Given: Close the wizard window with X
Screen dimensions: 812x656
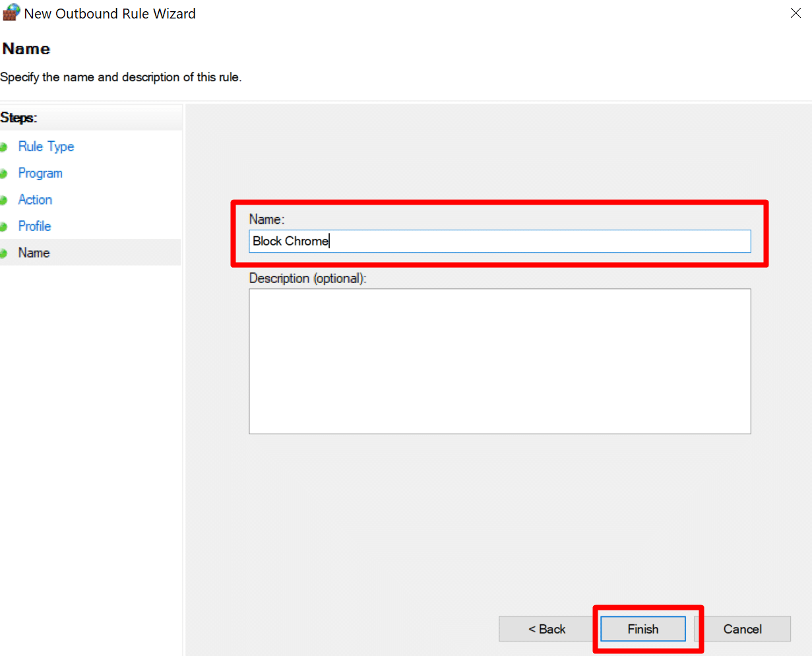Looking at the screenshot, I should pyautogui.click(x=796, y=13).
